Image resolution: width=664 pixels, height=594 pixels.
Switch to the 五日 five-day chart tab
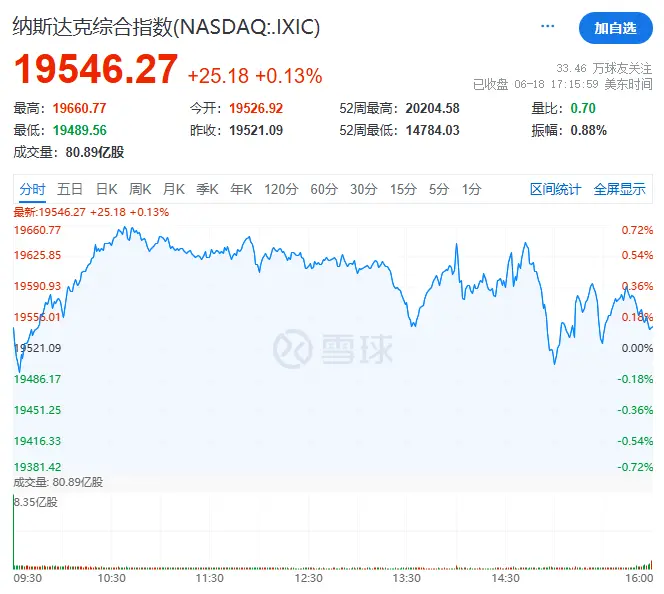70,189
